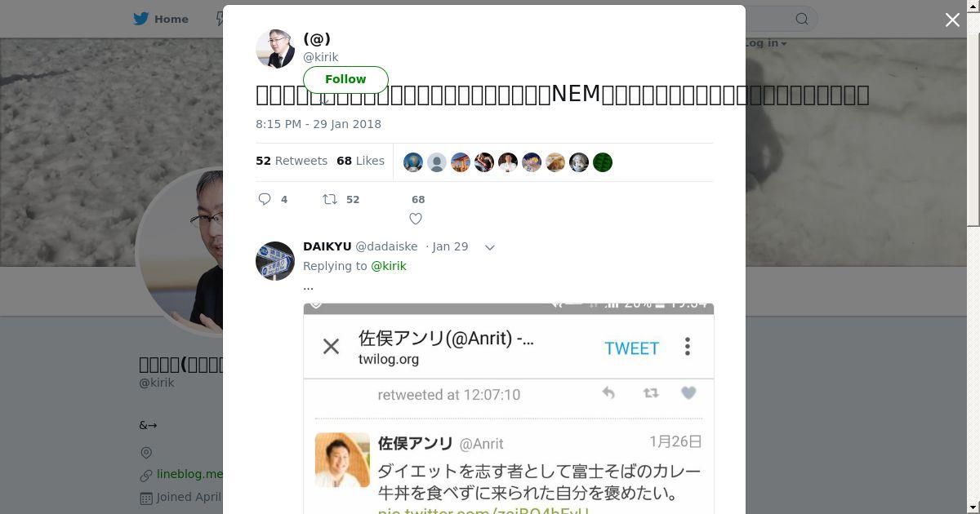This screenshot has height=514, width=980.
Task: Click the first liker avatar thumbnail
Action: pyautogui.click(x=413, y=162)
